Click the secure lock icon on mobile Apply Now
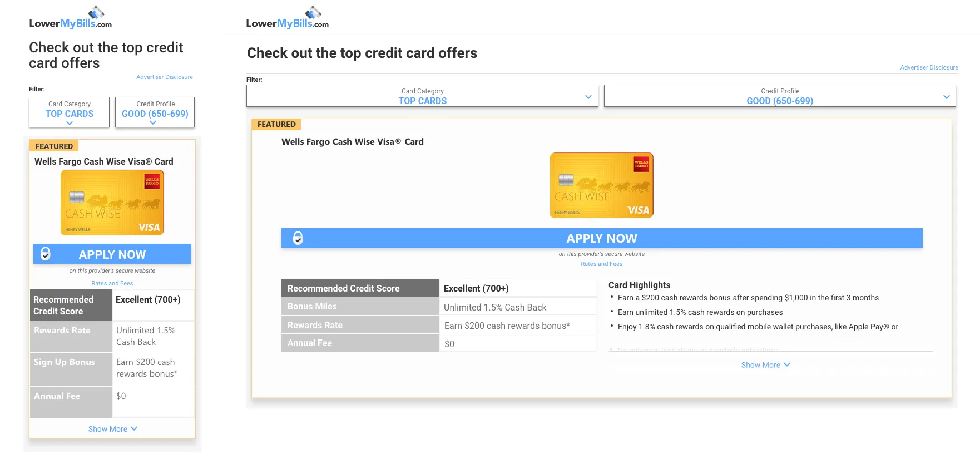The height and width of the screenshot is (473, 980). [x=46, y=254]
